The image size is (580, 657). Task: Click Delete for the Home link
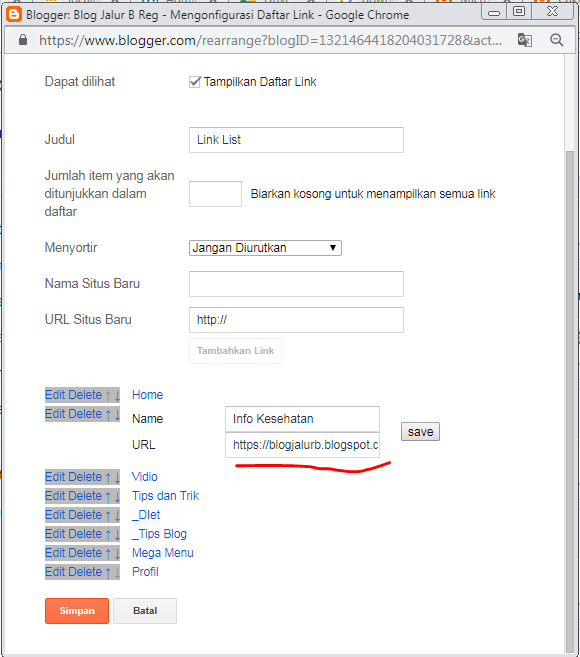pyautogui.click(x=85, y=395)
